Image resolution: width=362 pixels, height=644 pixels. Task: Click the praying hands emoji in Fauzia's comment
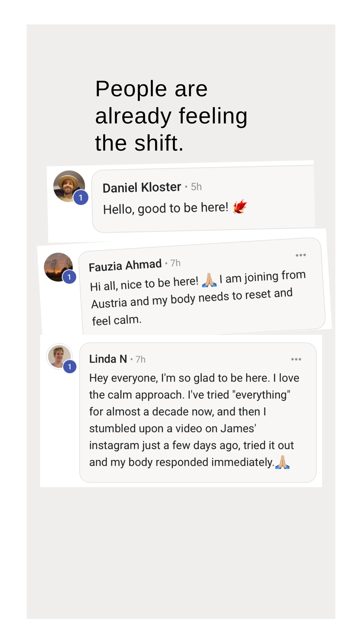209,280
